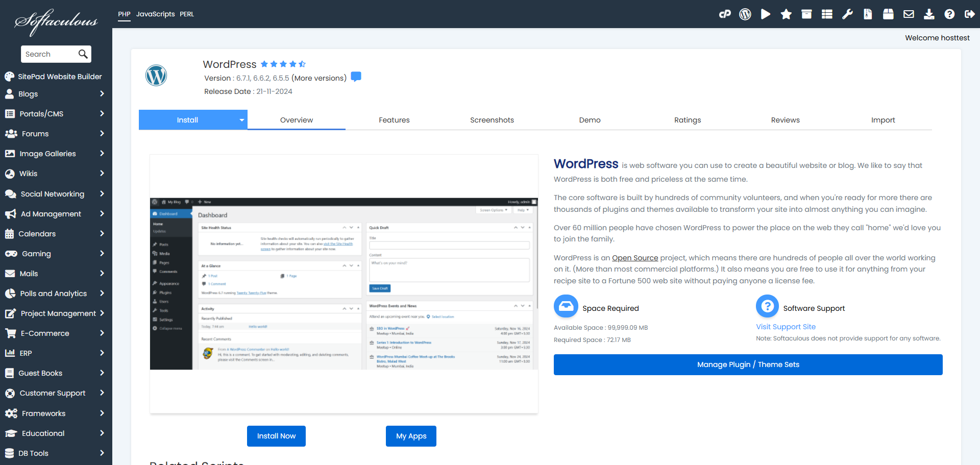Viewport: 980px width, 465px height.
Task: Expand the Calendars category
Action: [56, 234]
